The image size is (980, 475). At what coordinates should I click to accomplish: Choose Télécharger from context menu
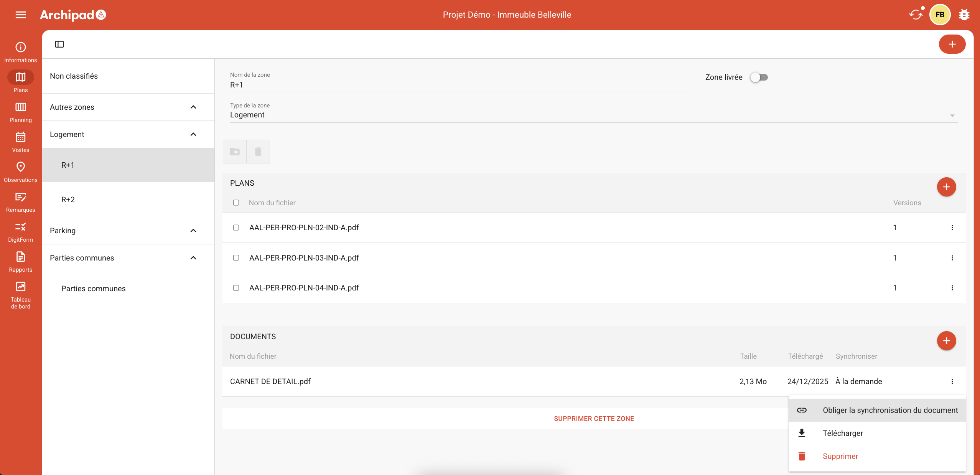point(843,433)
